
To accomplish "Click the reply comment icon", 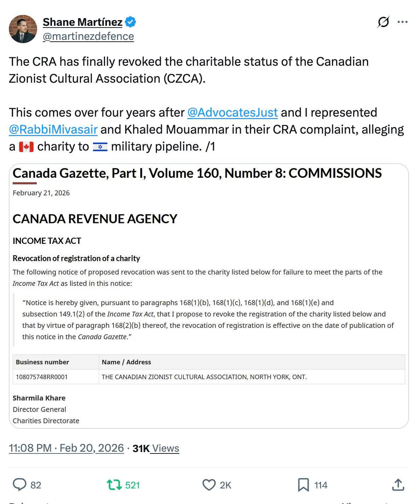I will 20,485.
